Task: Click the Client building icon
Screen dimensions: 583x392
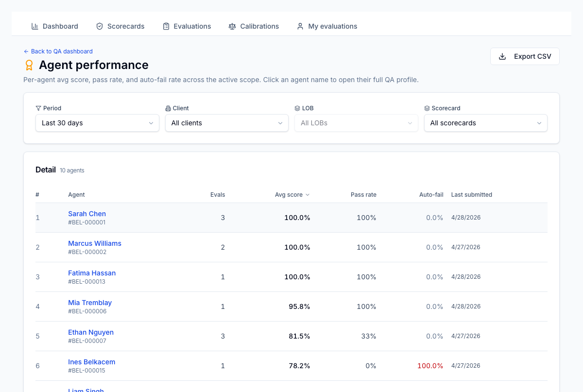Action: point(168,108)
